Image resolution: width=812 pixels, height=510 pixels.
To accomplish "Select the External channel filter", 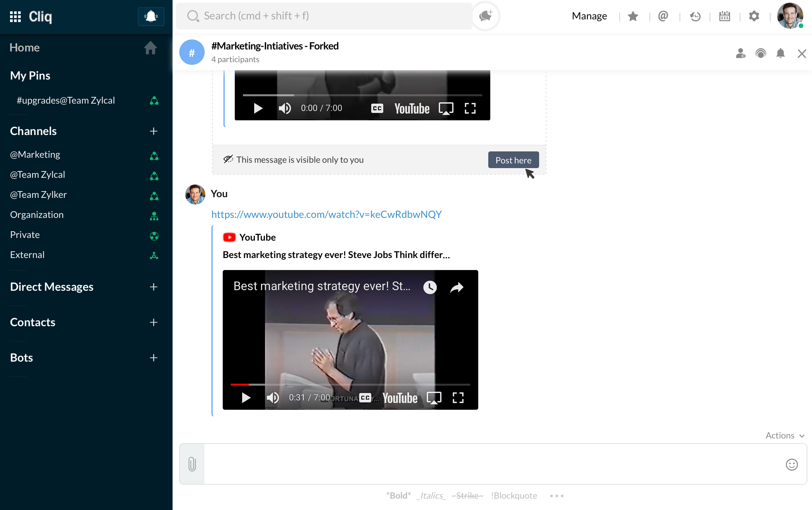I will [x=27, y=255].
